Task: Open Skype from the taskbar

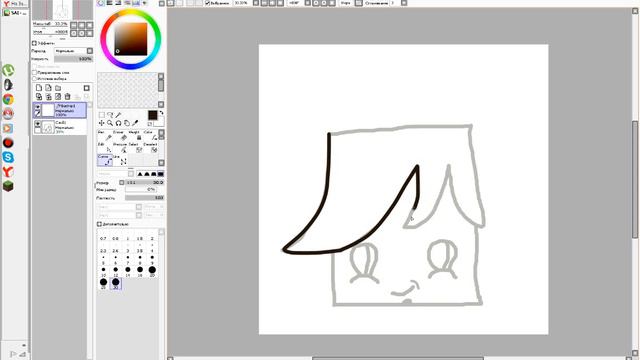Action: [x=8, y=157]
